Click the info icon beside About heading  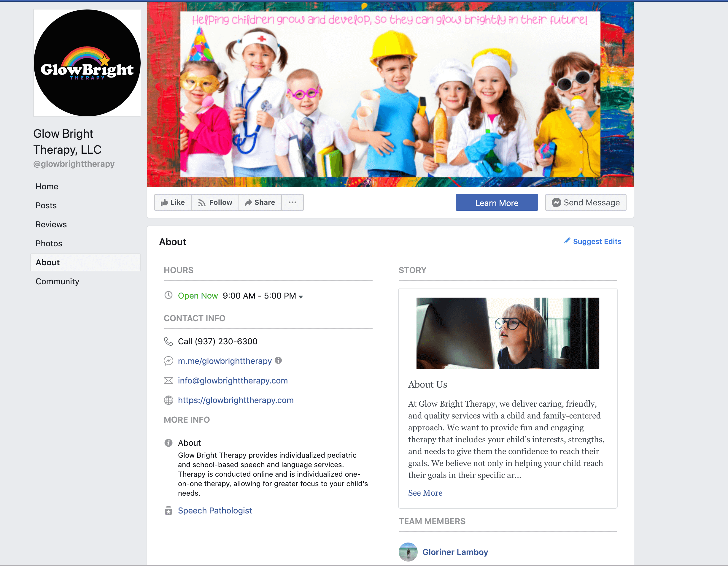click(x=168, y=443)
